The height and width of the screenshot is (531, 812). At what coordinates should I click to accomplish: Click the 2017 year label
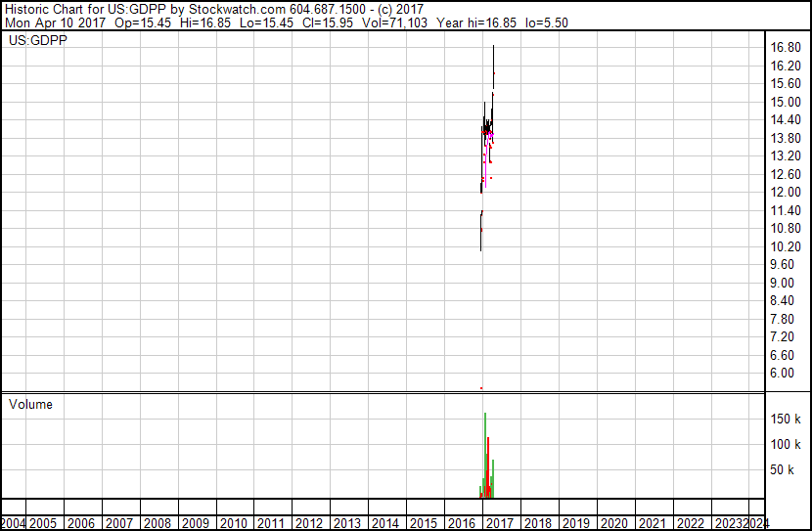click(x=500, y=523)
